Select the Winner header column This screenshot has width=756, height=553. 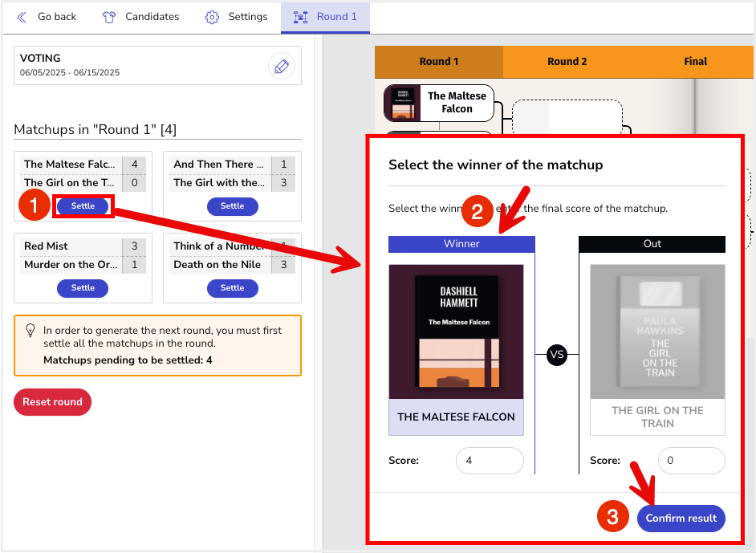pos(462,244)
